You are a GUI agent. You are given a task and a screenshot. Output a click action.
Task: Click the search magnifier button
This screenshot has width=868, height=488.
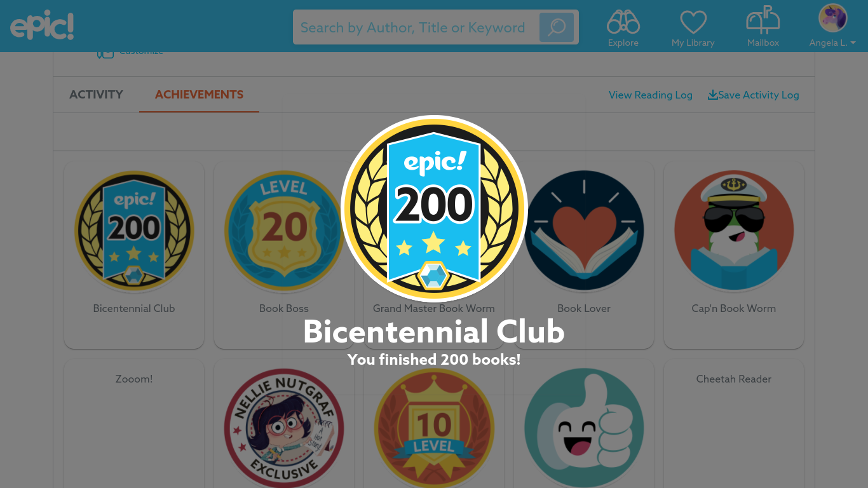pos(557,27)
